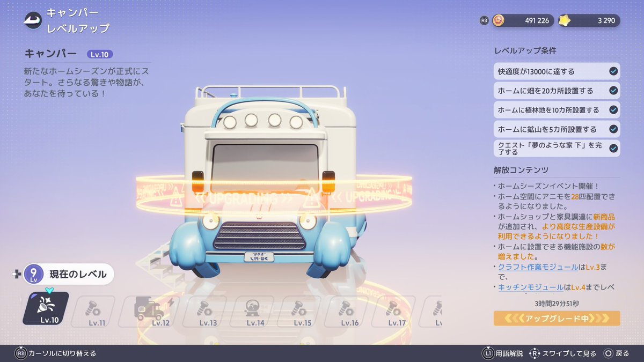Open the キッチンモジュール link
The image size is (644, 362).
tap(531, 287)
